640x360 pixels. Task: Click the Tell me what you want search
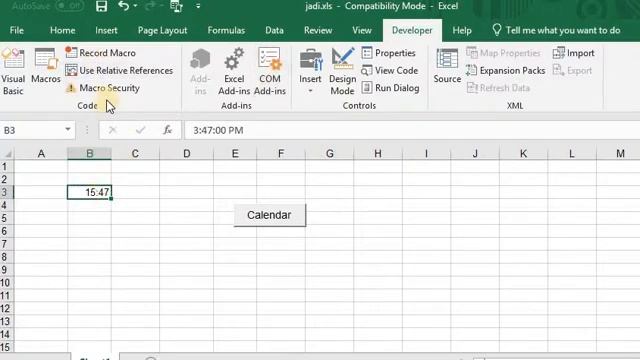tap(556, 31)
